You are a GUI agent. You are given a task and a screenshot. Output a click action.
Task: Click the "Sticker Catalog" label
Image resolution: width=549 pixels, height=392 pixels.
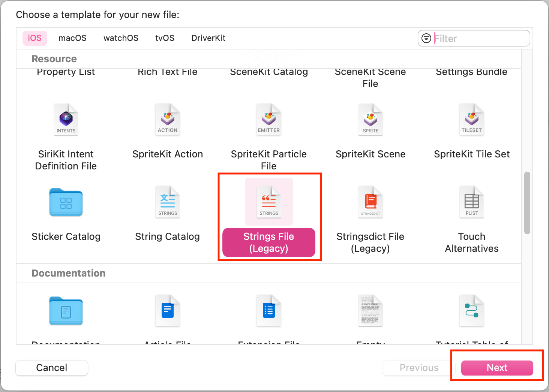click(x=66, y=236)
